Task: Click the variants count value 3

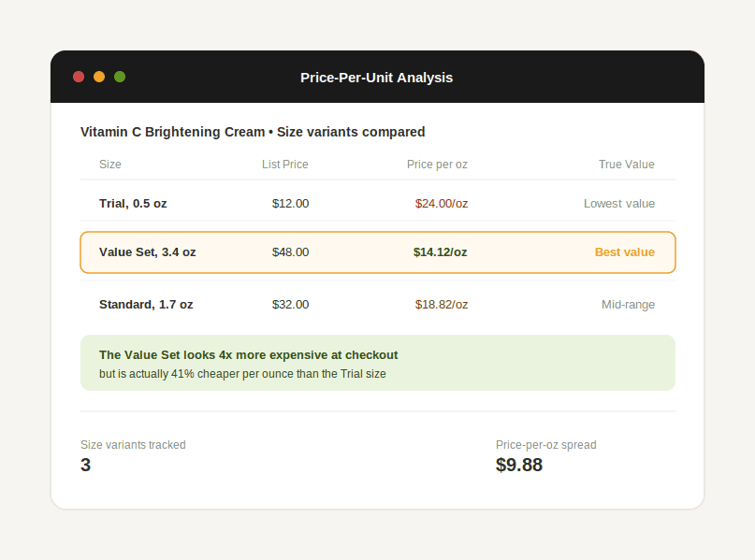Action: tap(86, 465)
